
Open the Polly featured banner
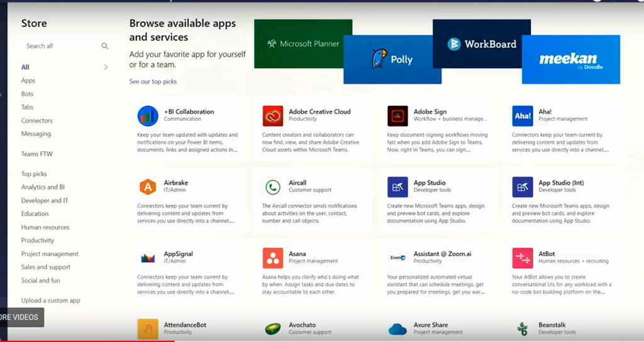click(x=392, y=60)
